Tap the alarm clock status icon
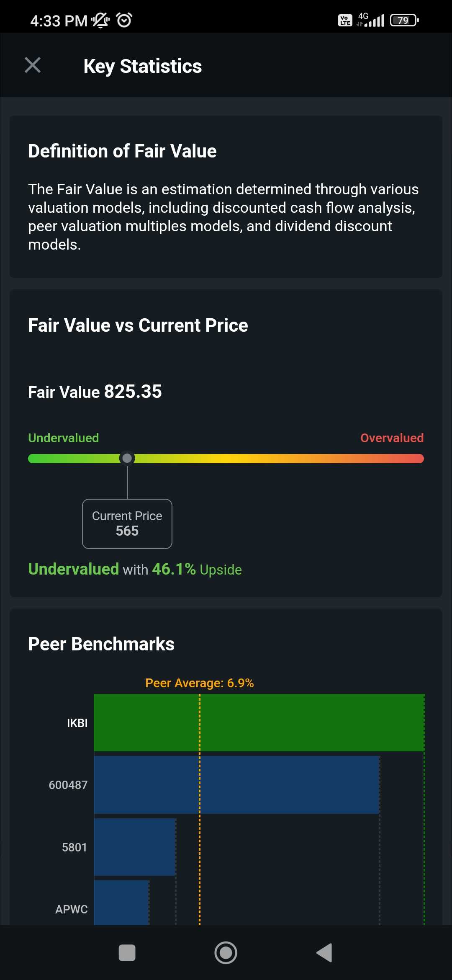Screen dimensions: 452x980 click(x=124, y=20)
